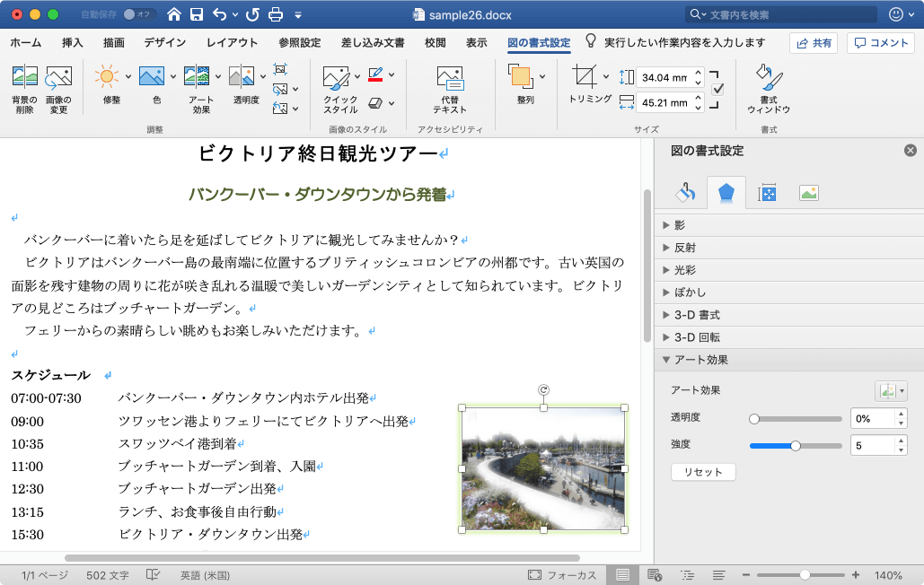The image size is (924, 585).
Task: Toggle the AutoSave (自動保存) switch
Action: pos(138,14)
